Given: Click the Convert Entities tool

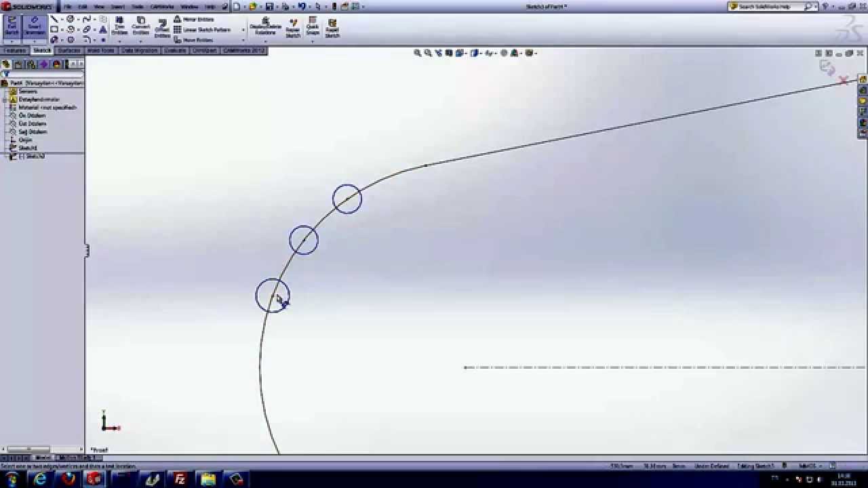Looking at the screenshot, I should point(140,26).
